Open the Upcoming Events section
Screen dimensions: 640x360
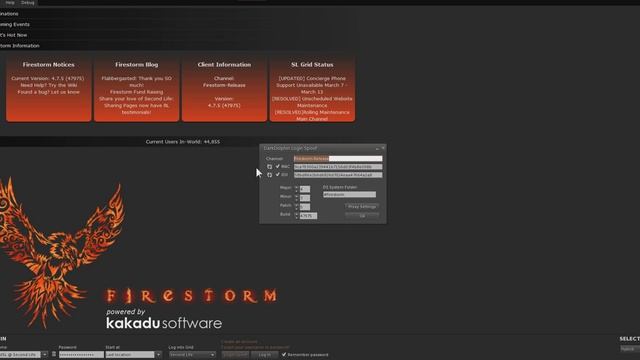click(x=15, y=24)
